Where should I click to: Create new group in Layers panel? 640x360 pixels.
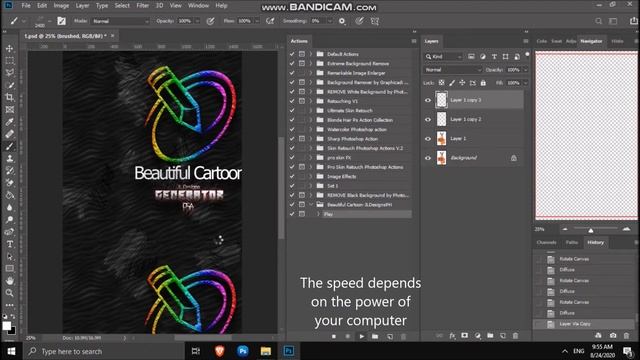[490, 336]
